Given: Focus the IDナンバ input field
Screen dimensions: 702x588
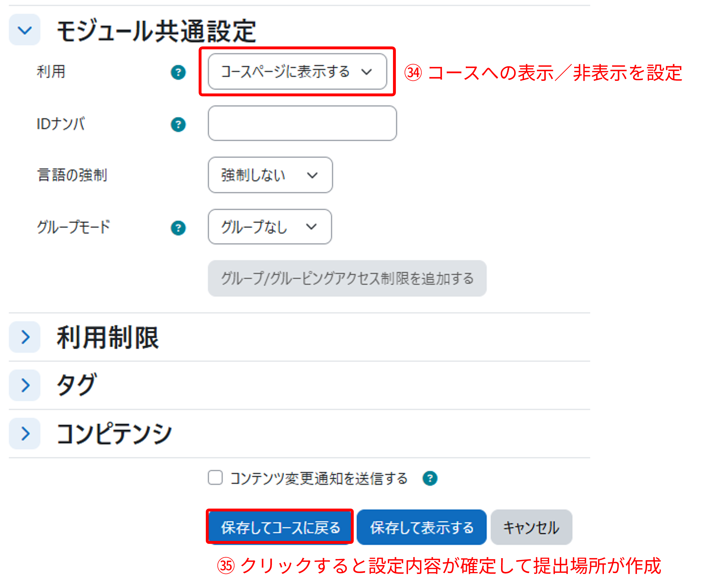Looking at the screenshot, I should tap(302, 123).
